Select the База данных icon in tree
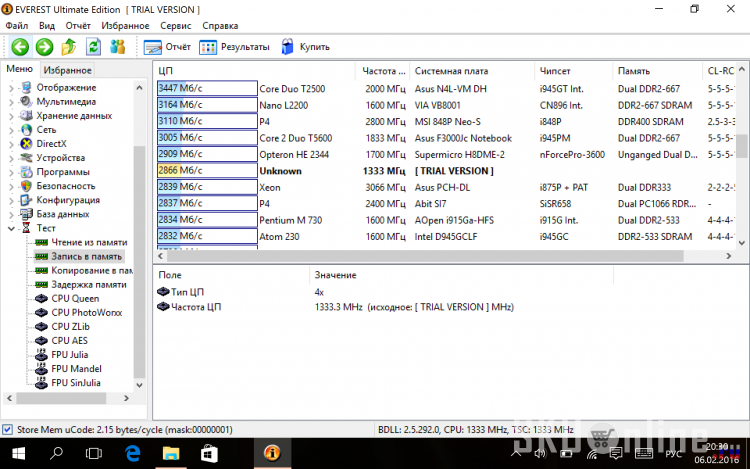This screenshot has height=469, width=750. [26, 214]
